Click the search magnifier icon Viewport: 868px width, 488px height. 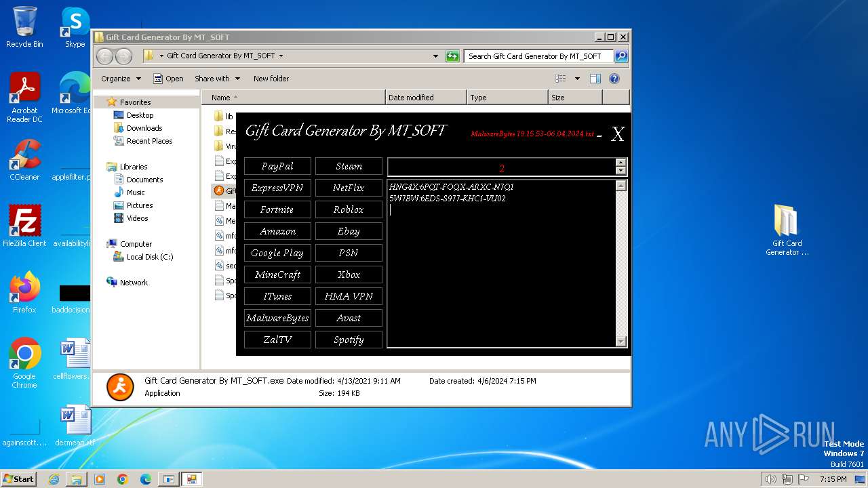point(620,56)
